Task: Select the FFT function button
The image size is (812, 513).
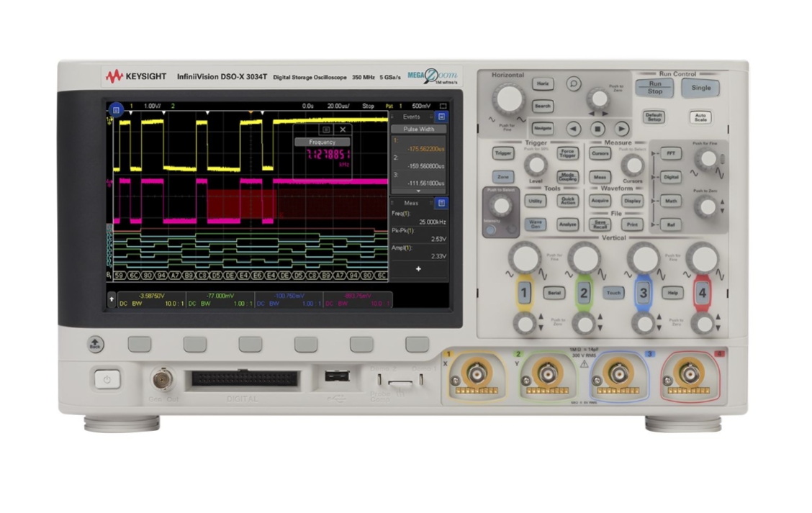Action: [x=671, y=153]
